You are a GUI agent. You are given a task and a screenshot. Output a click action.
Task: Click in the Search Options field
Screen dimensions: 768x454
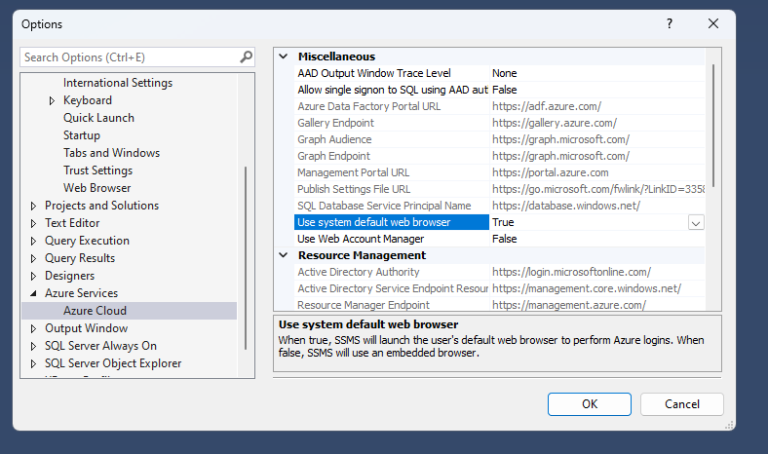[130, 57]
